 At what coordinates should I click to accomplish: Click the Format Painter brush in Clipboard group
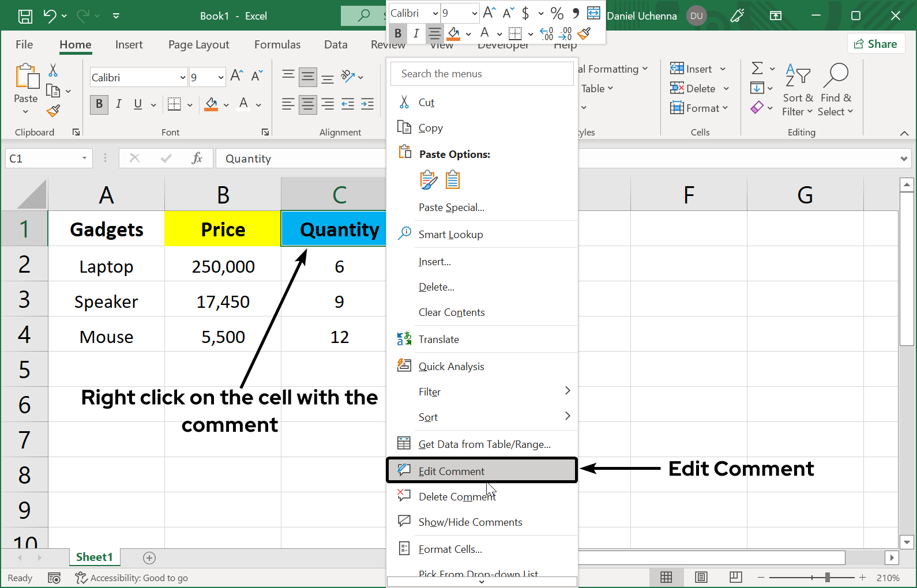click(x=53, y=110)
